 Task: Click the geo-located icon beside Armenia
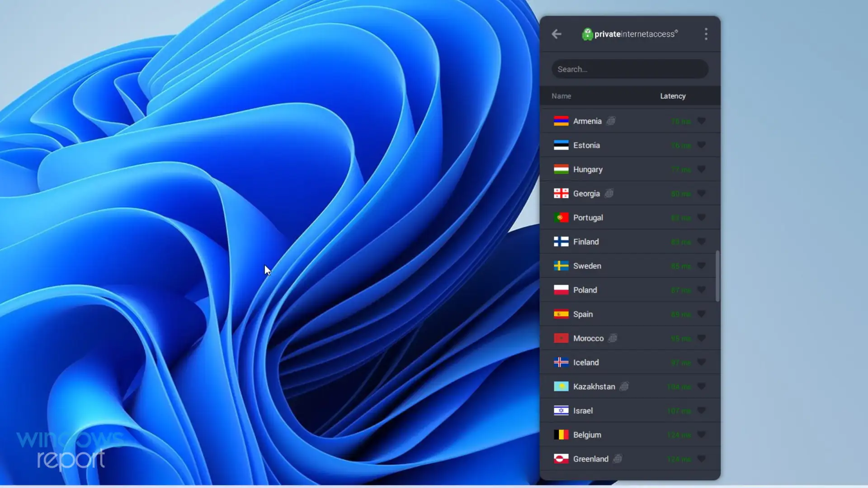pos(611,121)
